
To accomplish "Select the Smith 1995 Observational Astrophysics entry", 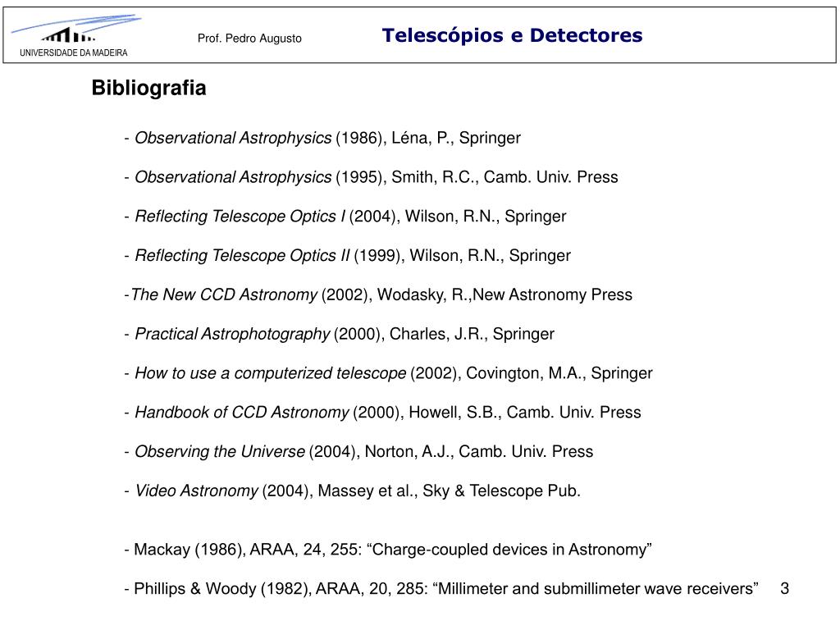I will point(372,177).
